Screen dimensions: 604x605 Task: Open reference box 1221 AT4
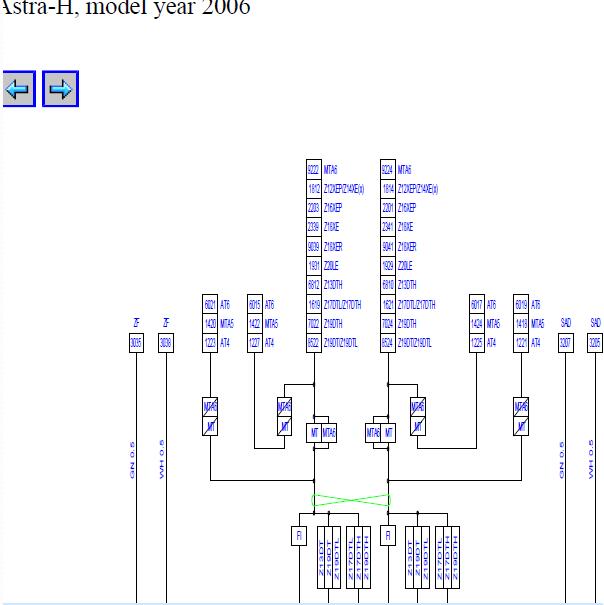(521, 343)
